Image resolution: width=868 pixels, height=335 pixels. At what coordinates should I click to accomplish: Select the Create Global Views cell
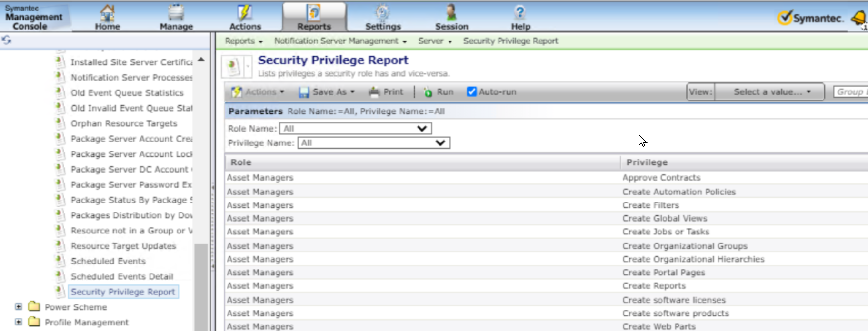click(665, 218)
